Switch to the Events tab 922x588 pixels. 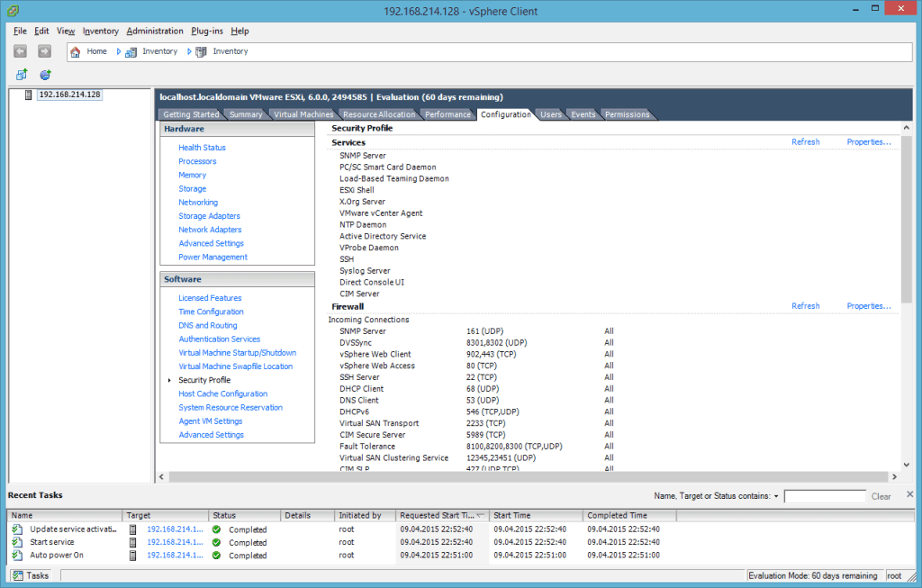point(583,114)
